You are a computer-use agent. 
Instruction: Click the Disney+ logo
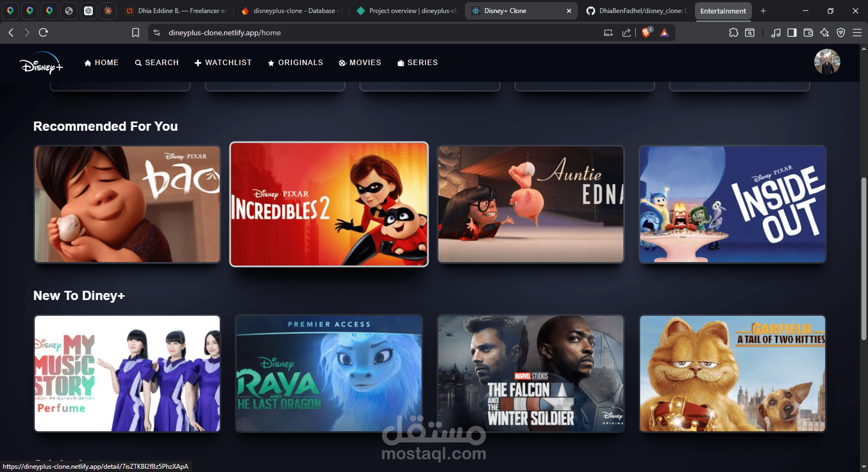click(x=42, y=63)
